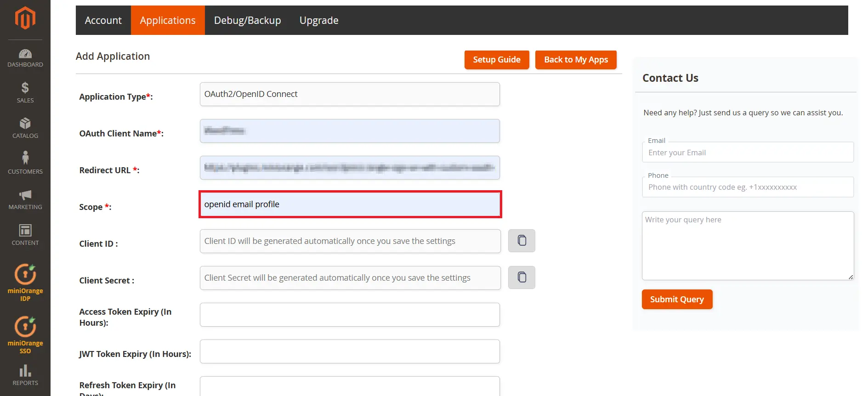Focus Access Token Expiry input
Viewport: 868px width, 396px height.
(350, 315)
